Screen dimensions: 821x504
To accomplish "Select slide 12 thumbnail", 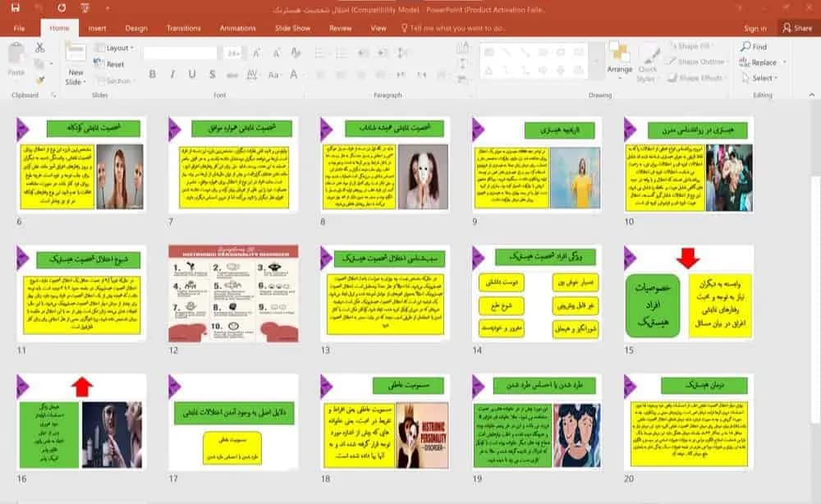I will pos(233,294).
